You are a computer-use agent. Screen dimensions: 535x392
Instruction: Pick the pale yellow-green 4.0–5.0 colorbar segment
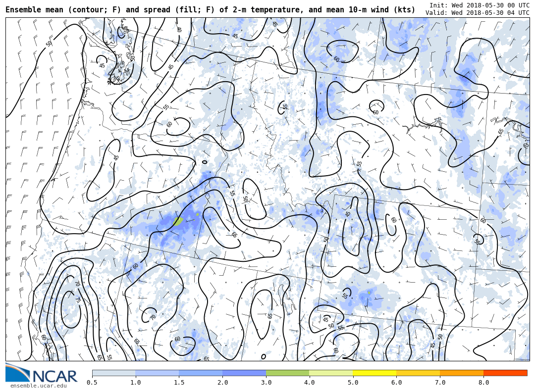[331, 373]
